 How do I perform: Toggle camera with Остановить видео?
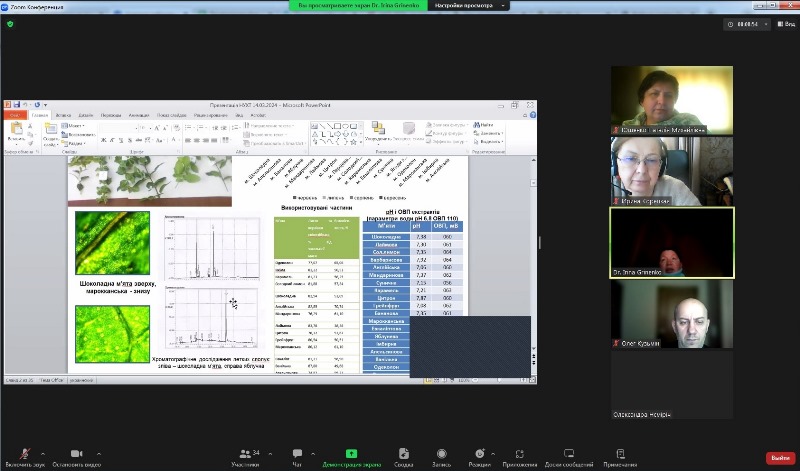point(76,453)
